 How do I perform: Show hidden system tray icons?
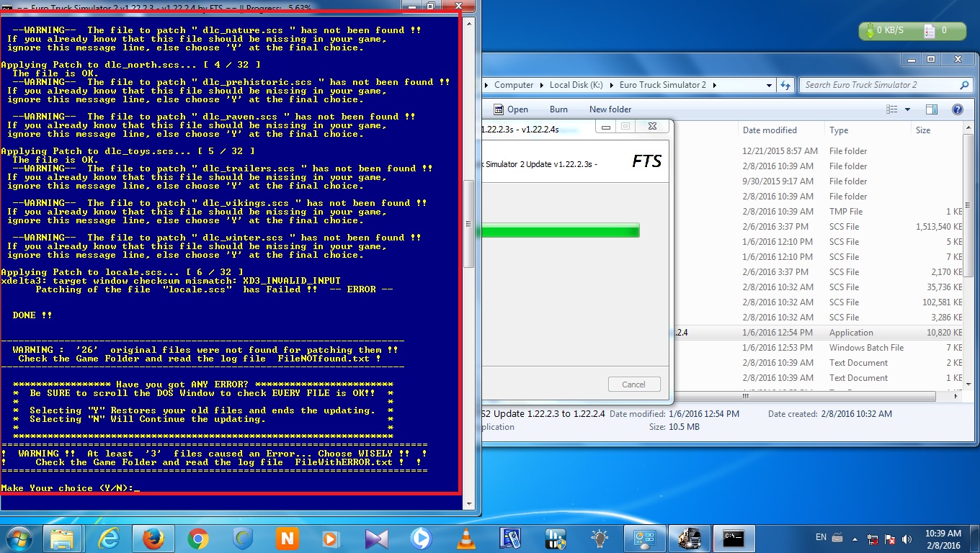(x=856, y=539)
